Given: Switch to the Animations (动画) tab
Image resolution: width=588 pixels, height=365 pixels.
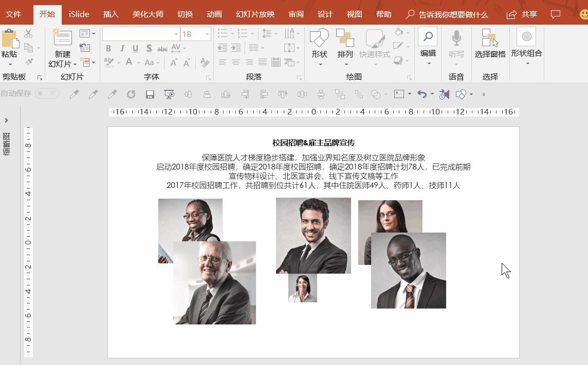Looking at the screenshot, I should [214, 14].
